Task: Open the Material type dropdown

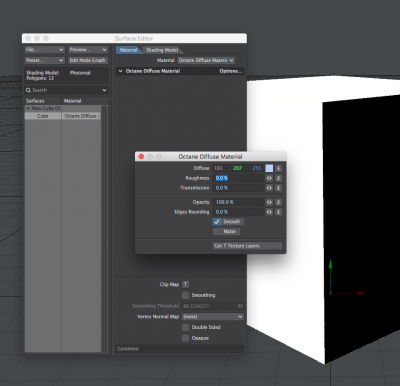Action: point(206,60)
